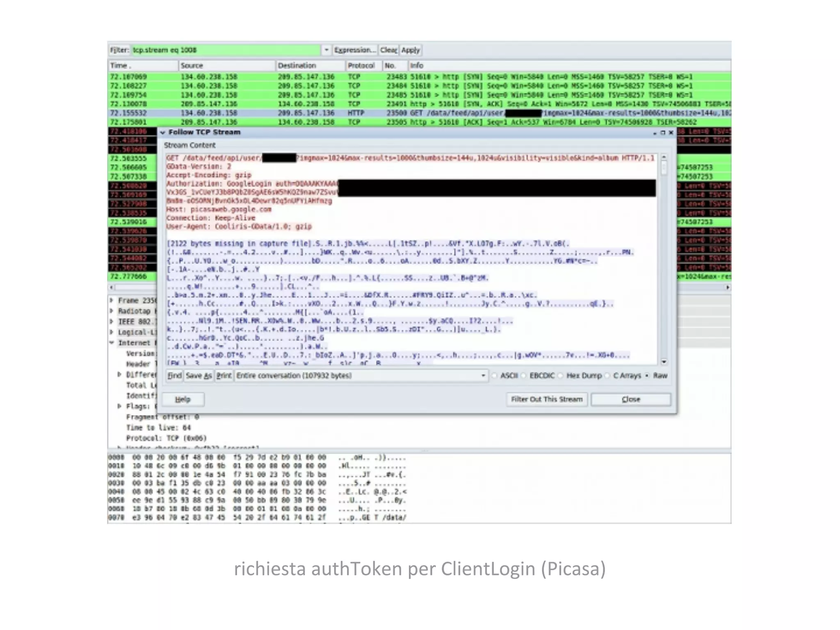The image size is (840, 630).
Task: Sort packets by the Source column
Action: click(x=227, y=66)
